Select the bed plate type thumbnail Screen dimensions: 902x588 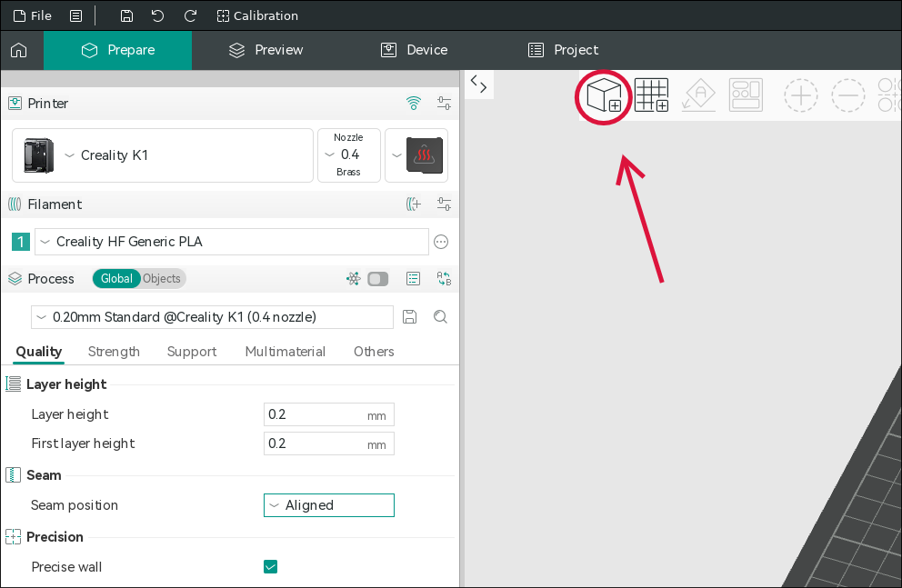424,155
